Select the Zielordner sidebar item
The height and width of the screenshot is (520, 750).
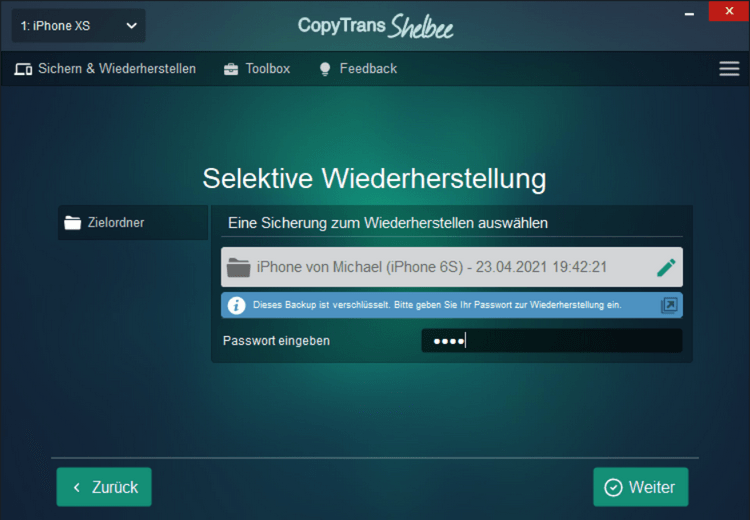point(133,223)
